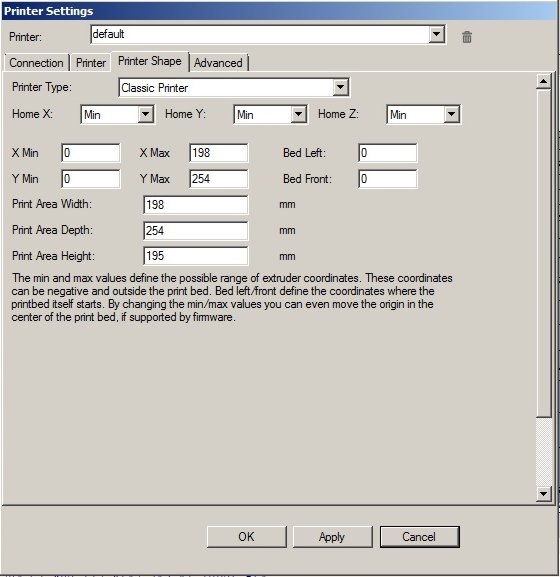The image size is (560, 577).
Task: Click the scrollbar down arrow
Action: point(543,493)
